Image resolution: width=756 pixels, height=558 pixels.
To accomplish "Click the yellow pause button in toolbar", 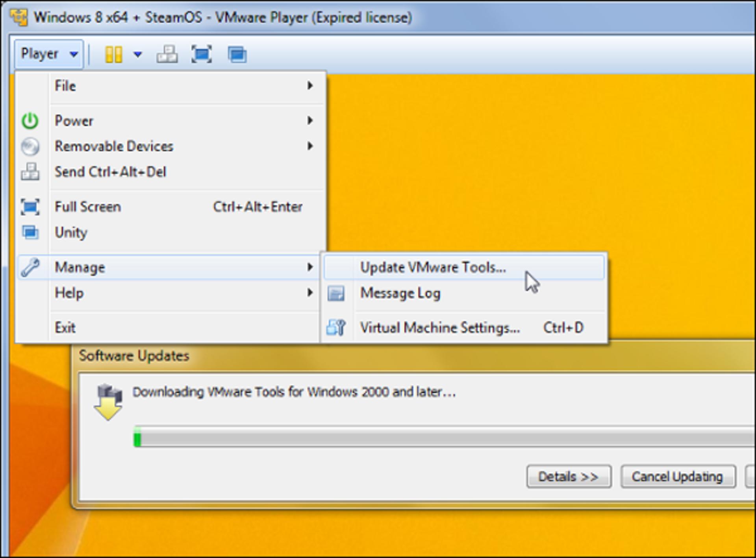I will (x=113, y=54).
